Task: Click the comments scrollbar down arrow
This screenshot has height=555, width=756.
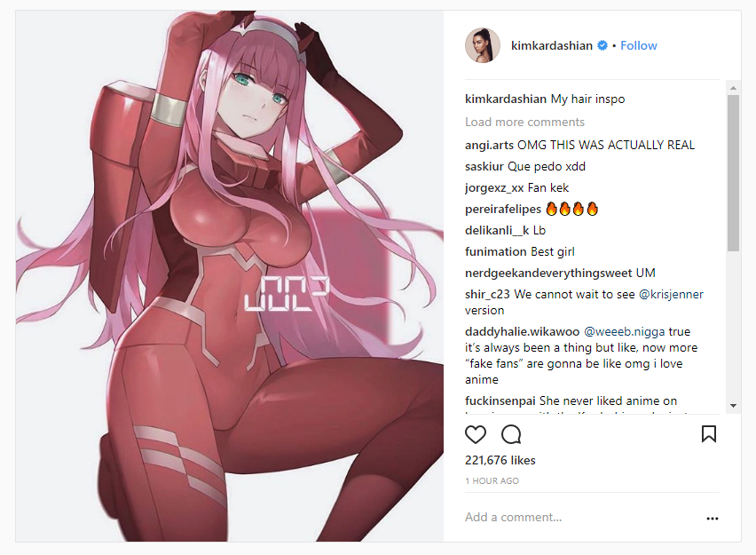Action: pyautogui.click(x=733, y=406)
